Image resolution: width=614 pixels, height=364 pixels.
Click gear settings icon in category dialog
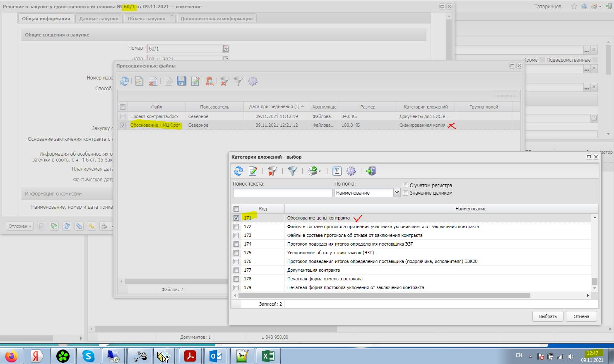click(x=351, y=171)
